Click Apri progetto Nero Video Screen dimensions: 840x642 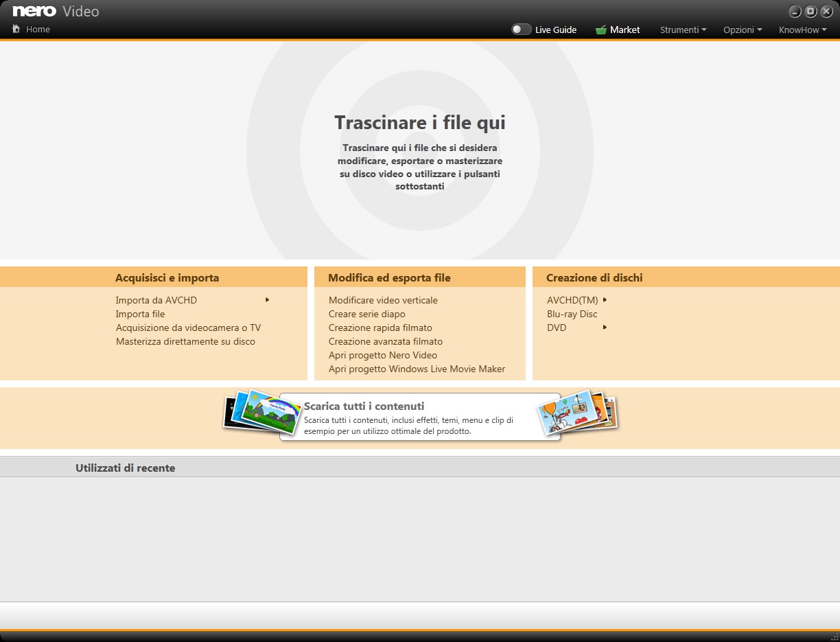[x=383, y=355]
